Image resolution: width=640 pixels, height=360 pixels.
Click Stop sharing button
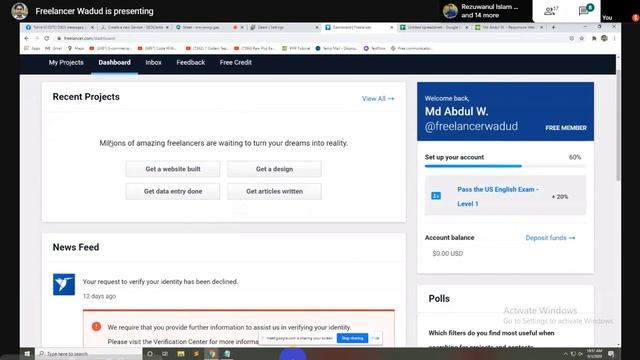point(352,338)
